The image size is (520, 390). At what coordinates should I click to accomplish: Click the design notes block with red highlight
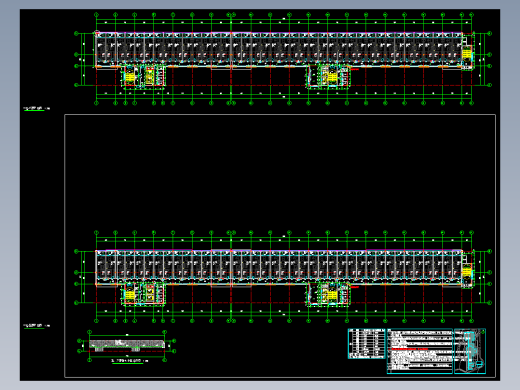[x=420, y=351]
